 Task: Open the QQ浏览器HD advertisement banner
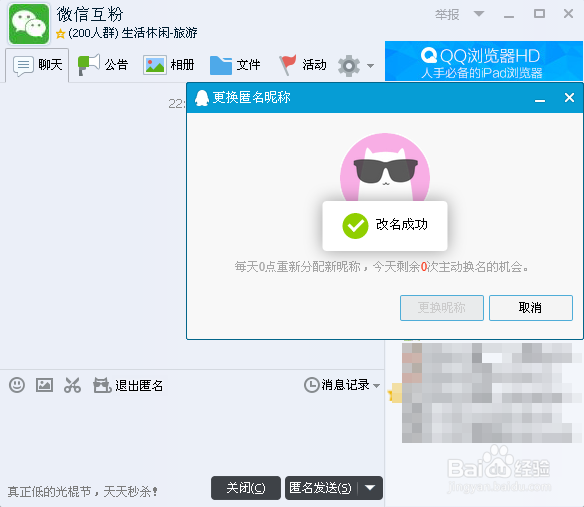[x=483, y=61]
